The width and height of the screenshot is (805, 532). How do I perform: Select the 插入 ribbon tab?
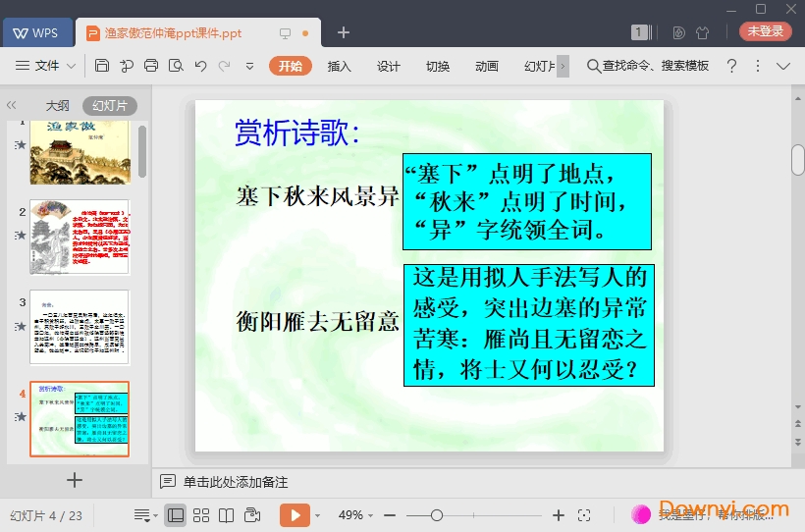point(339,66)
